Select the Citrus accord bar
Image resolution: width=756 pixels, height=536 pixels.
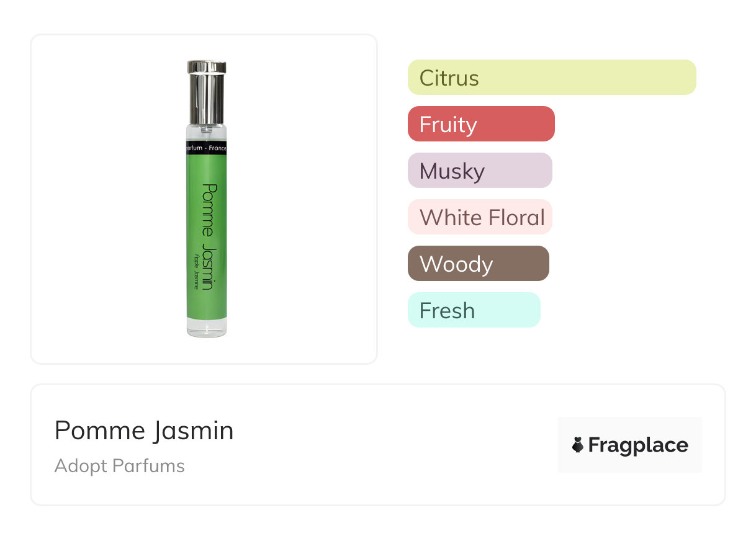[x=552, y=78]
